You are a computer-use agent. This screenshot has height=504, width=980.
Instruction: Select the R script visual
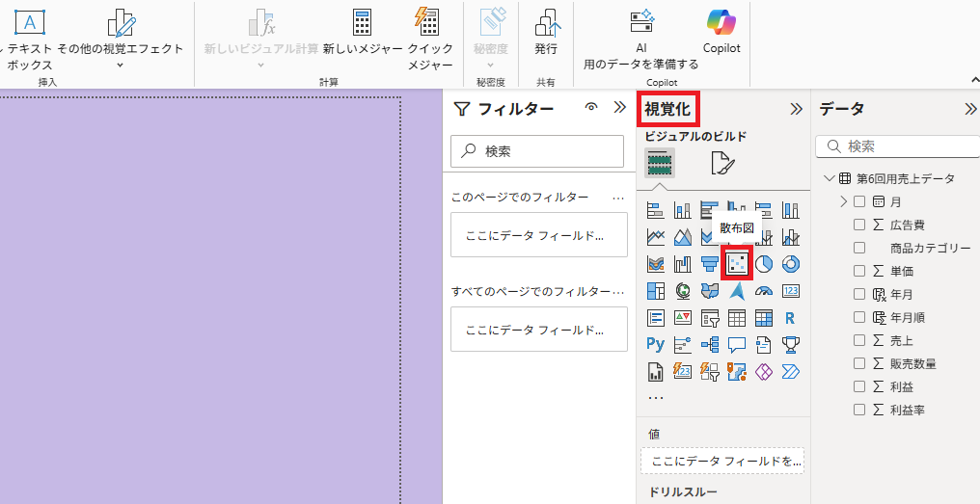click(791, 318)
